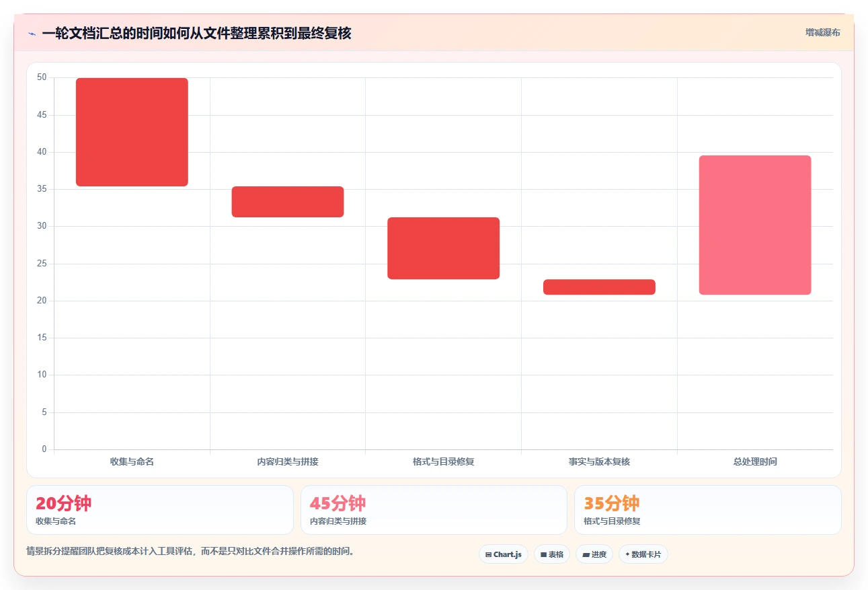868x590 pixels.
Task: Click the 增减瀑布 label in the header
Action: coord(823,32)
